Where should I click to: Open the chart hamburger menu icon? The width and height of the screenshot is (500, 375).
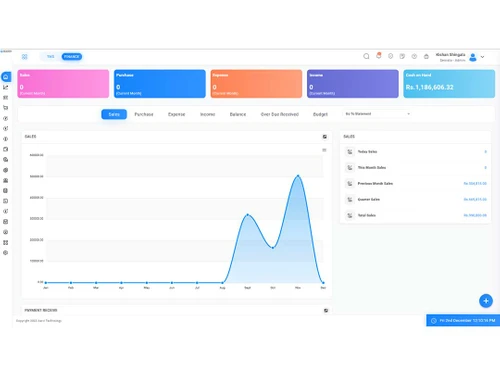point(324,150)
